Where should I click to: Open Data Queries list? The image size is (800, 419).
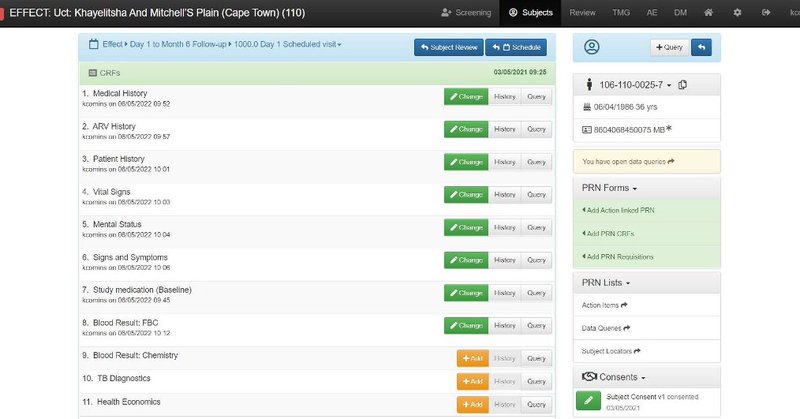(606, 328)
